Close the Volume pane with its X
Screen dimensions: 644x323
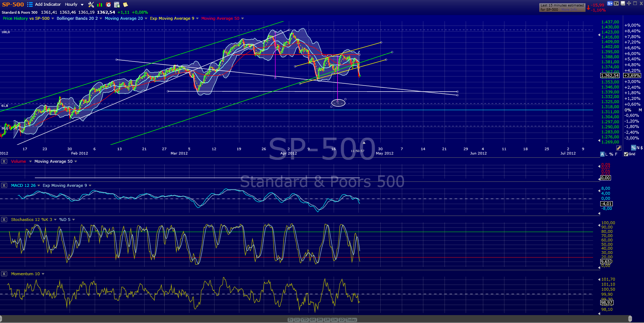pos(4,161)
